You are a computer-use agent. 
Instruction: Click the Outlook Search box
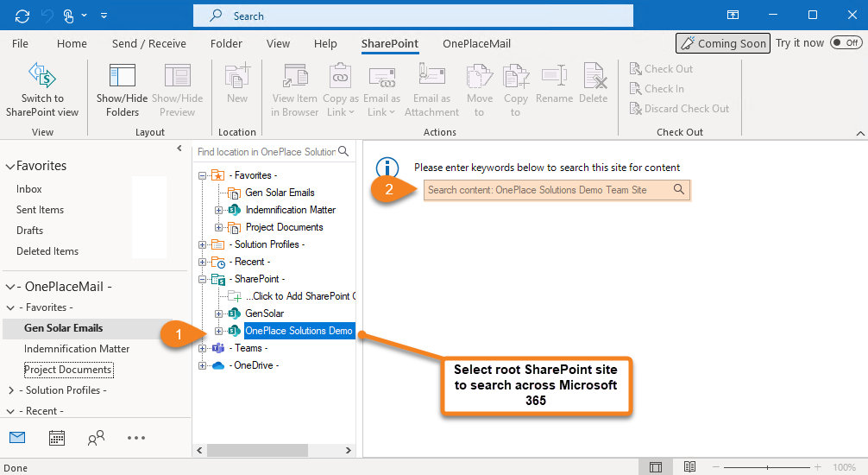tap(413, 16)
